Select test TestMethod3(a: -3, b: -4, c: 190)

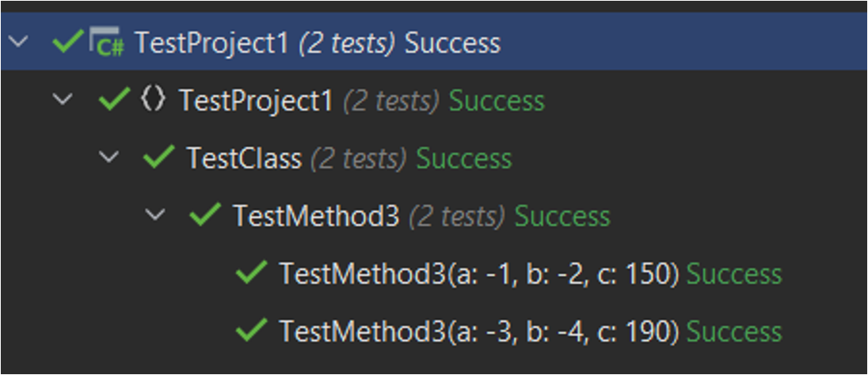click(479, 331)
